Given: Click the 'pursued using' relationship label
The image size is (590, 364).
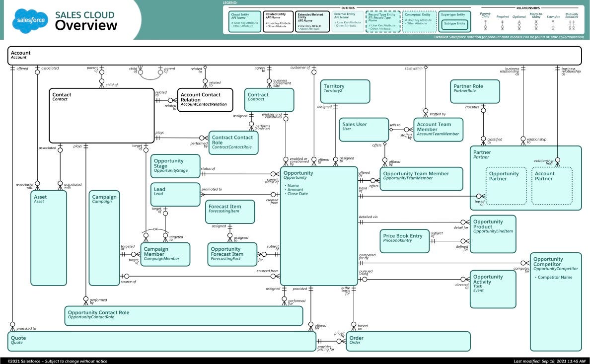Looking at the screenshot, I should (x=366, y=273).
